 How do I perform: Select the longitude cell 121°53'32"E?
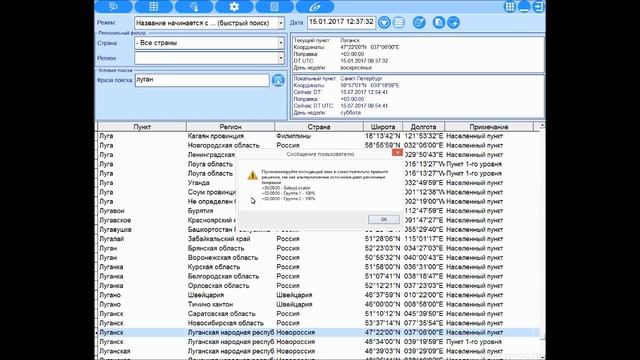(424, 136)
